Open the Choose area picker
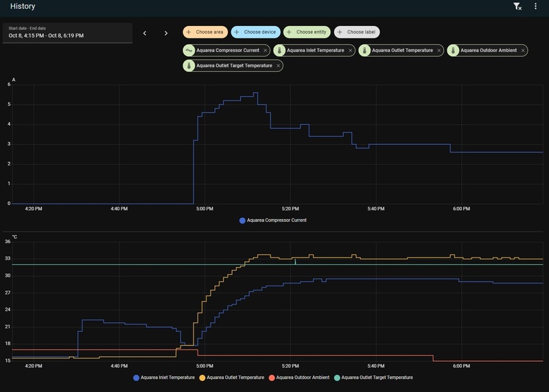 (x=205, y=32)
